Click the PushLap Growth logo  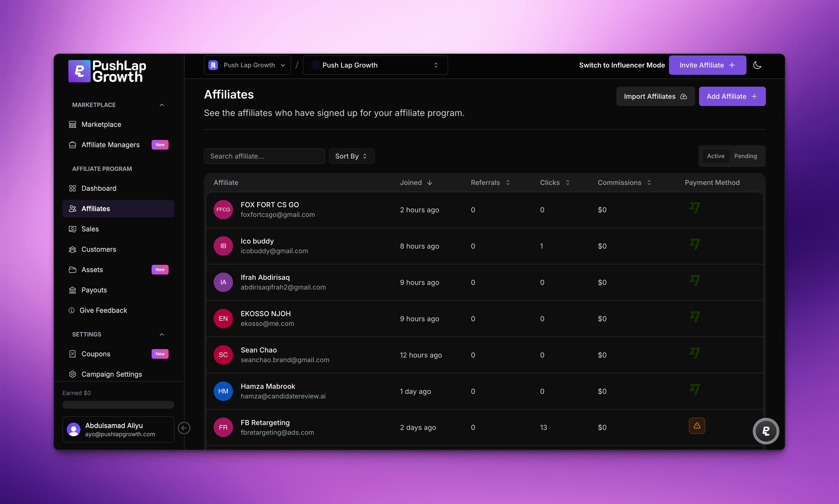click(107, 71)
